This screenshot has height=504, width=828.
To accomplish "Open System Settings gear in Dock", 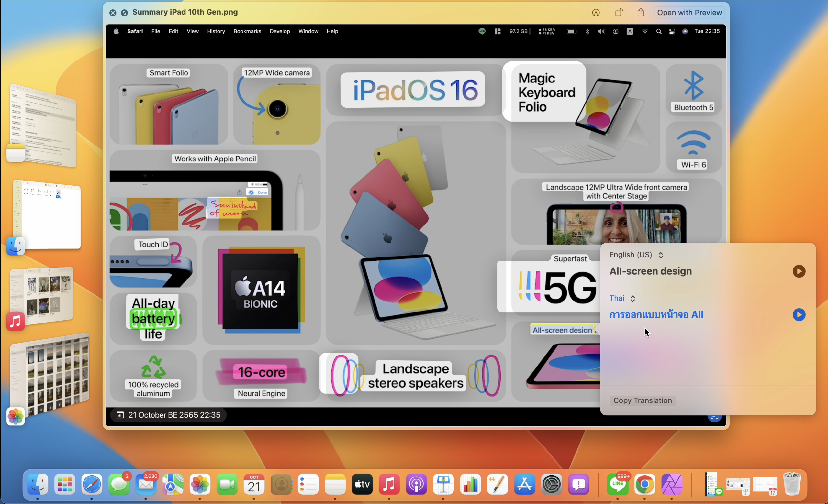I will click(552, 484).
